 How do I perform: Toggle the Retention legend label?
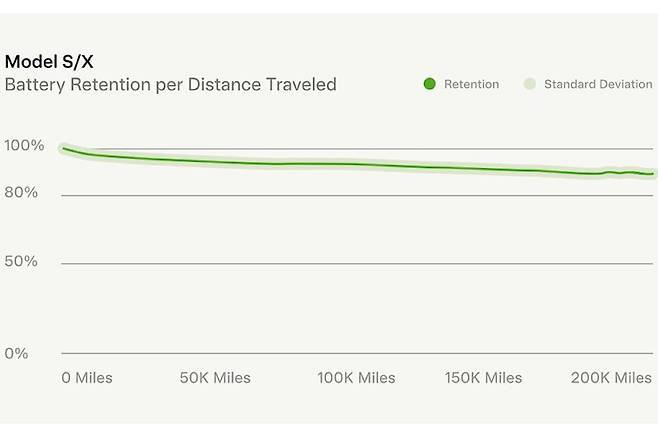(471, 84)
